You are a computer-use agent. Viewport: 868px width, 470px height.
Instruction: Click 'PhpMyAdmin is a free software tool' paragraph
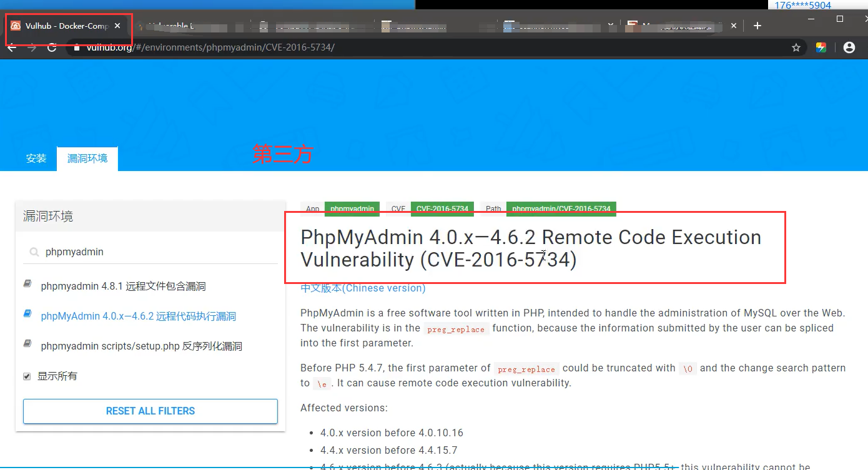tap(573, 328)
